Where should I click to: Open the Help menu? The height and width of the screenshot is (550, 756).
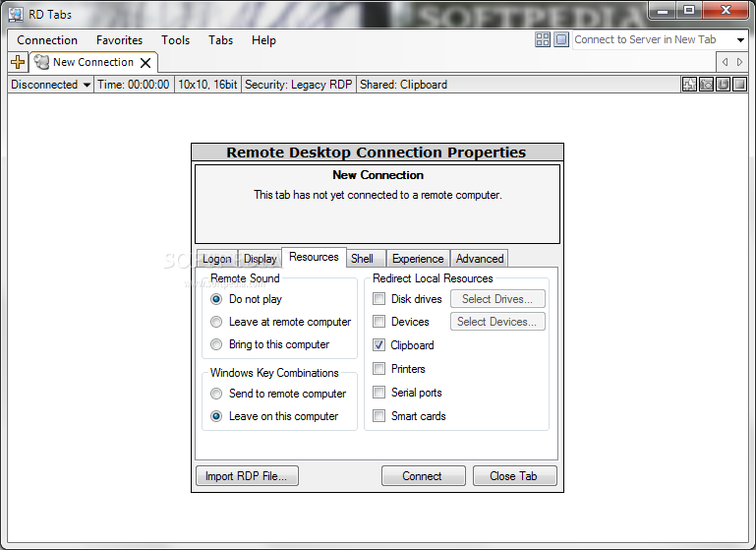click(263, 40)
